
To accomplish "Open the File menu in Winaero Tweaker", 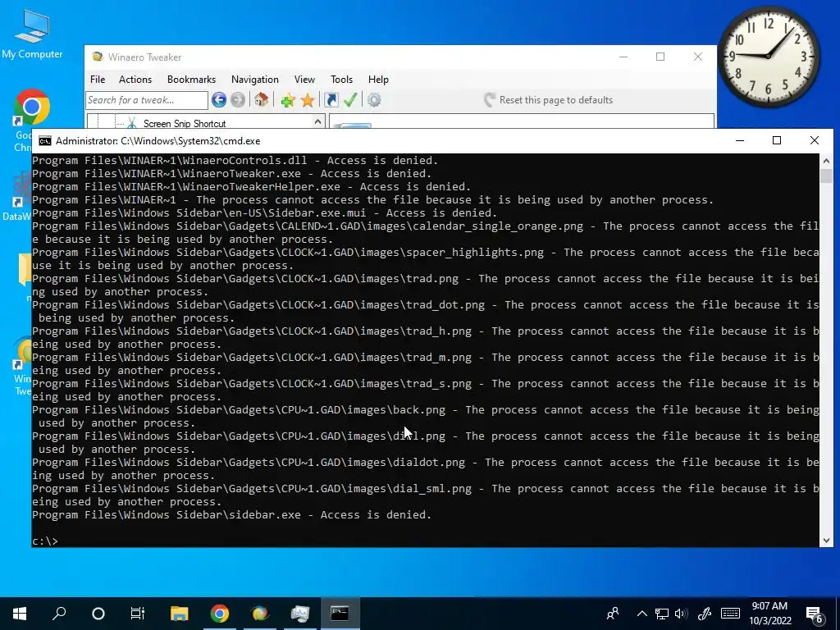I will [x=98, y=80].
